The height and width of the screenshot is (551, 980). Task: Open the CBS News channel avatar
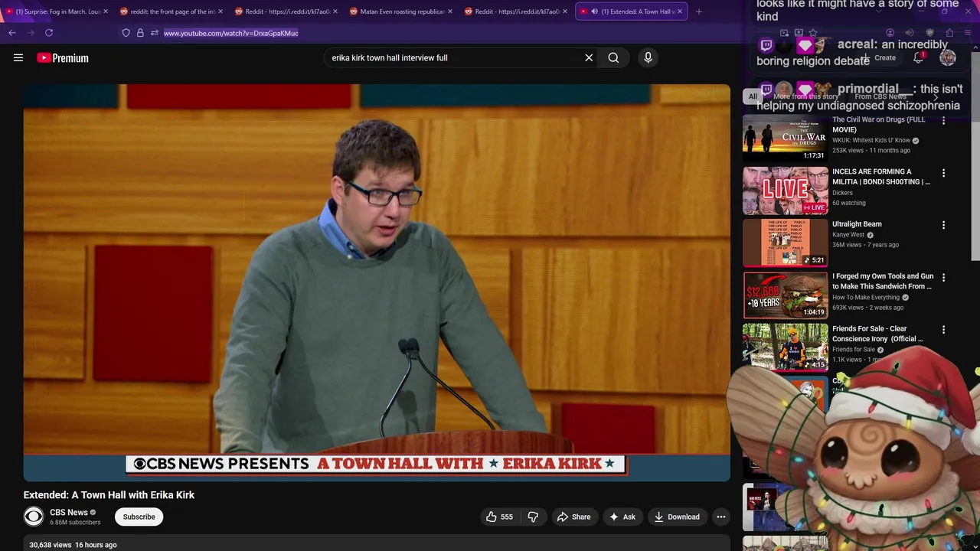34,517
